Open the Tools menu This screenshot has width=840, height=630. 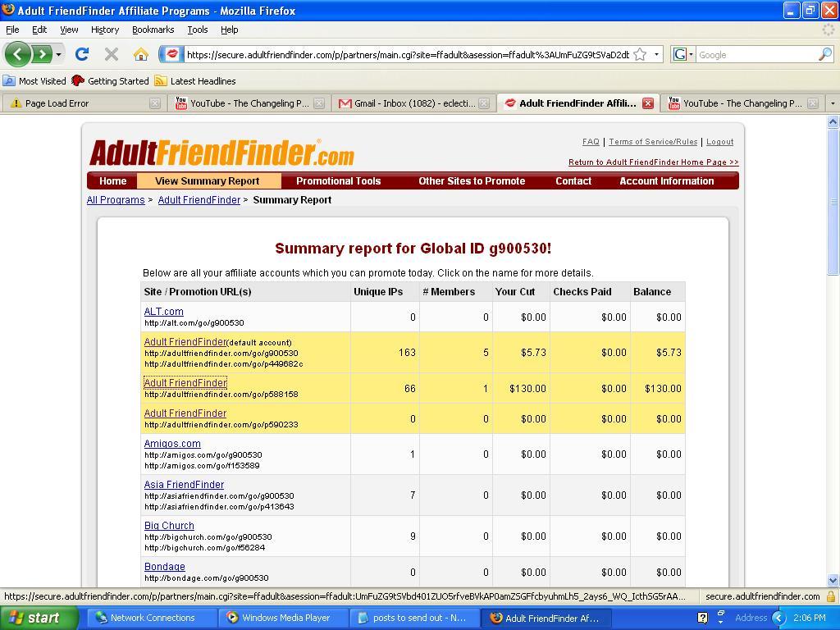pos(197,30)
